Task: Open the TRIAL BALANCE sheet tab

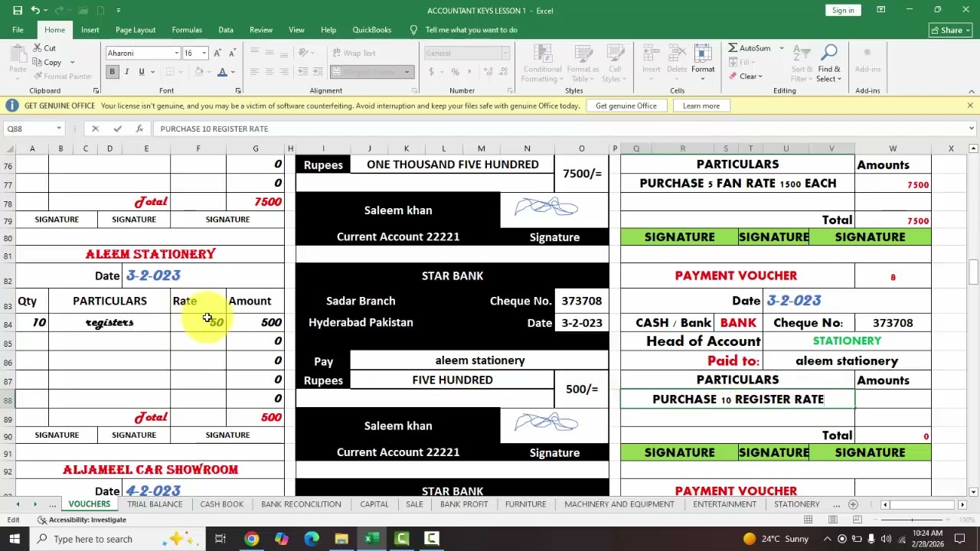Action: coord(155,504)
